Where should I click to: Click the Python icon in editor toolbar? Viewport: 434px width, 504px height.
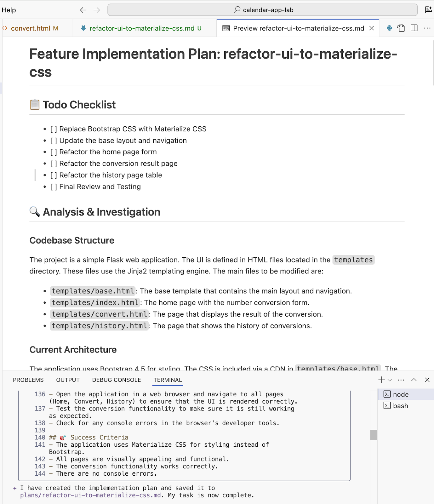[389, 28]
